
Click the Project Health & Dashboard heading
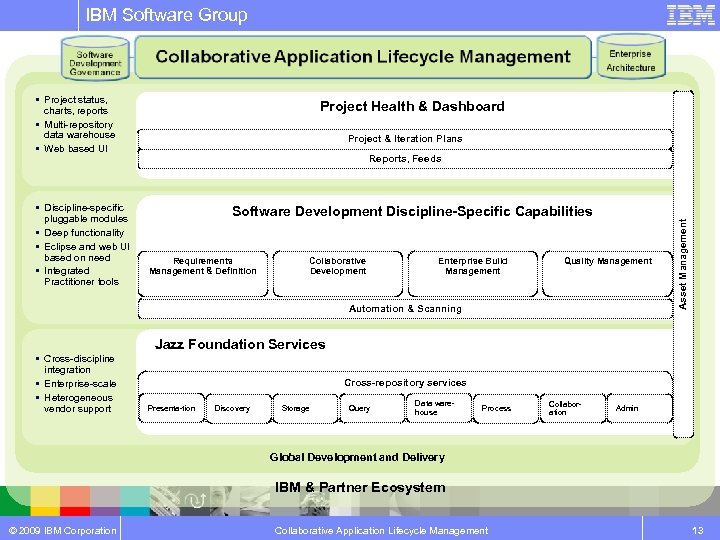pyautogui.click(x=412, y=107)
